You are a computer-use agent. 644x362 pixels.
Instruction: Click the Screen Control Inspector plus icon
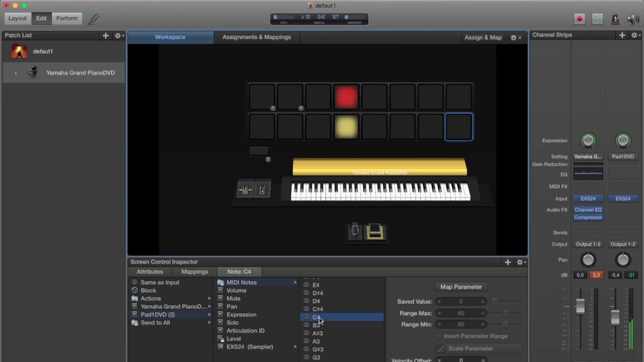pyautogui.click(x=508, y=261)
